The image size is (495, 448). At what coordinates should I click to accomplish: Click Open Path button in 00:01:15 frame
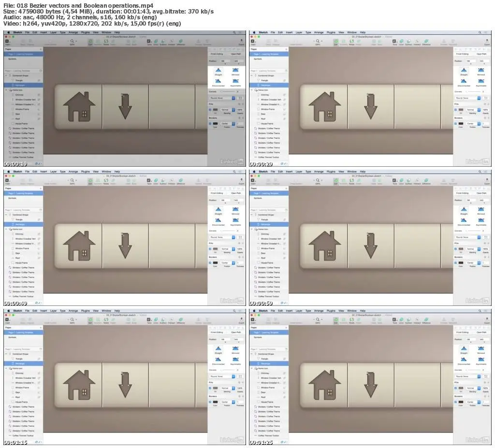click(x=235, y=332)
